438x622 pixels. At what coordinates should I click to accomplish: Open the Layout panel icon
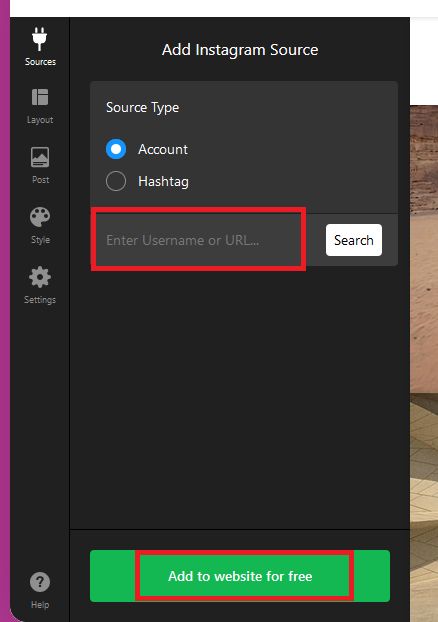coord(40,97)
